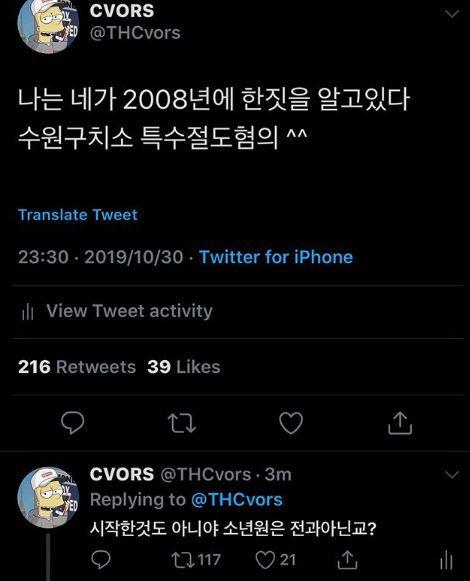The image size is (470, 581).
Task: Open CVORS avatar on the reply tweet
Action: click(48, 498)
